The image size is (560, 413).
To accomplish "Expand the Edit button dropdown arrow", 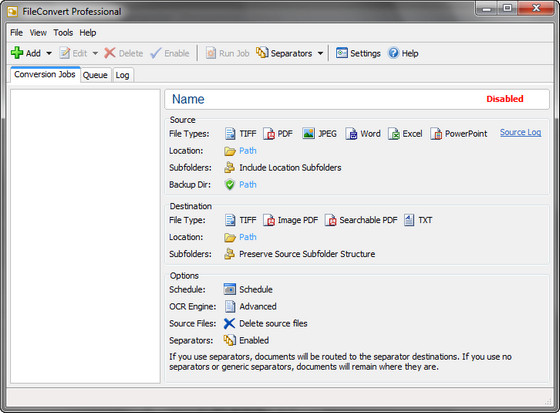I will [x=95, y=54].
